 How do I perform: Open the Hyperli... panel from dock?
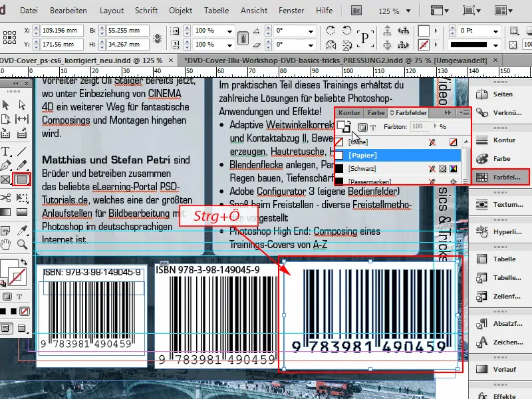(501, 232)
